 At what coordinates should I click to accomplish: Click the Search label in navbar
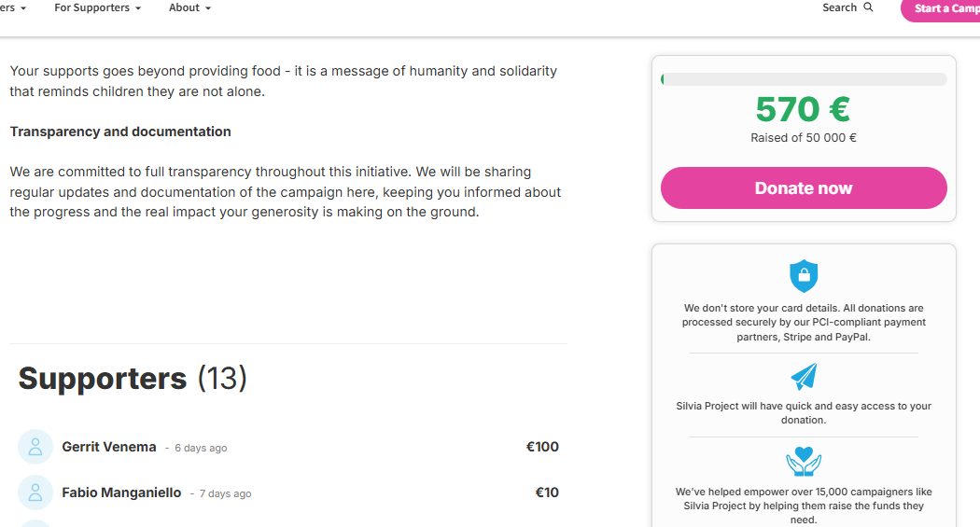click(839, 7)
